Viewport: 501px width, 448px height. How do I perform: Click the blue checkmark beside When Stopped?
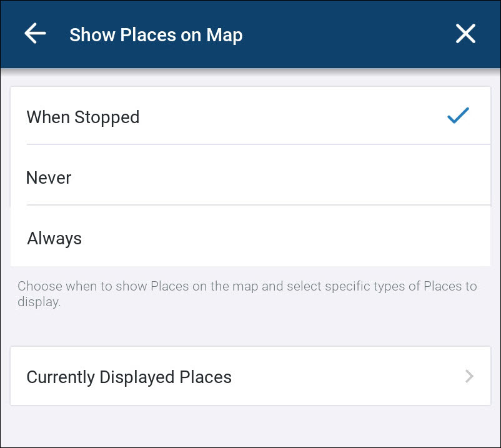click(458, 116)
